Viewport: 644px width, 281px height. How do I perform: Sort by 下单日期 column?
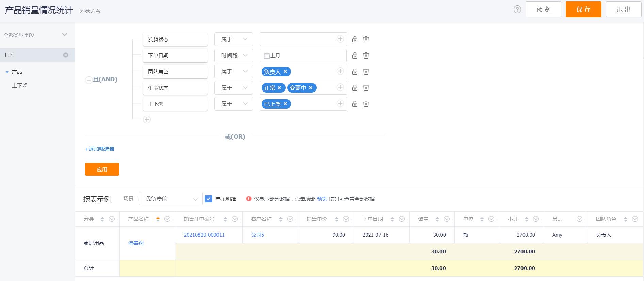392,219
